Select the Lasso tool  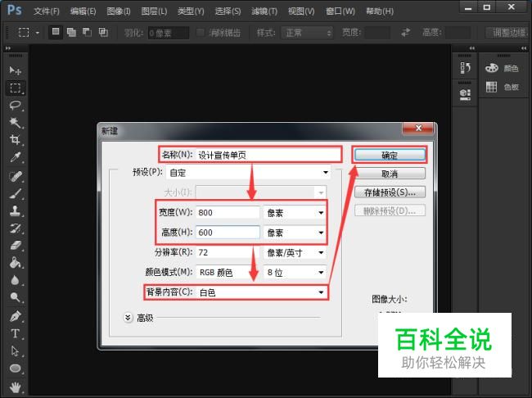point(15,106)
